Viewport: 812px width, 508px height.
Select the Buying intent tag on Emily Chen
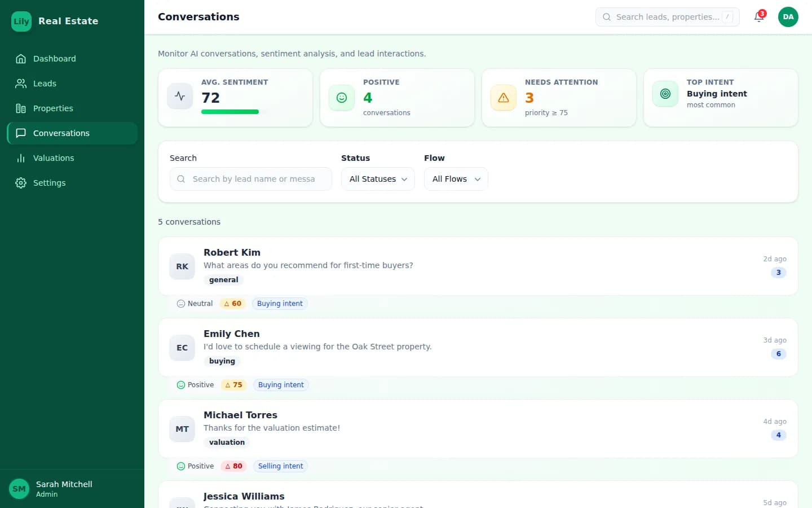pyautogui.click(x=281, y=384)
